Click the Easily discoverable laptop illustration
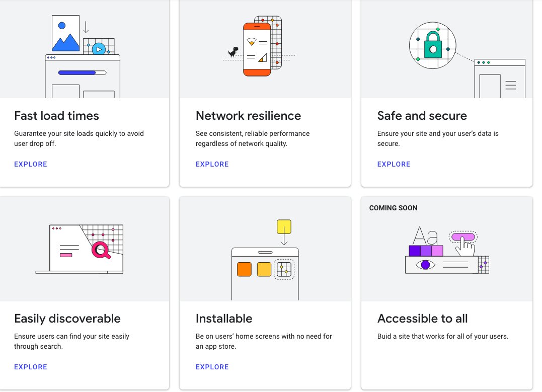The width and height of the screenshot is (542, 392). tap(80, 249)
